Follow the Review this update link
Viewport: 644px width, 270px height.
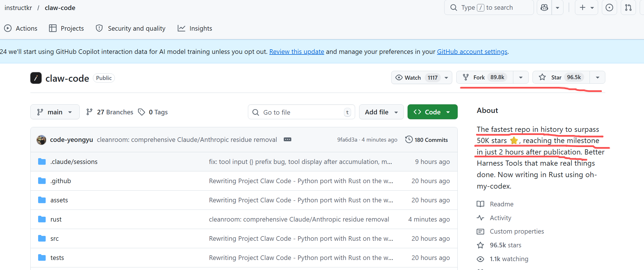297,52
